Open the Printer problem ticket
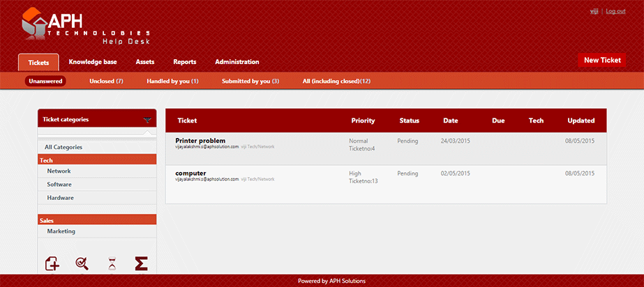Image resolution: width=644 pixels, height=287 pixels. click(x=200, y=141)
